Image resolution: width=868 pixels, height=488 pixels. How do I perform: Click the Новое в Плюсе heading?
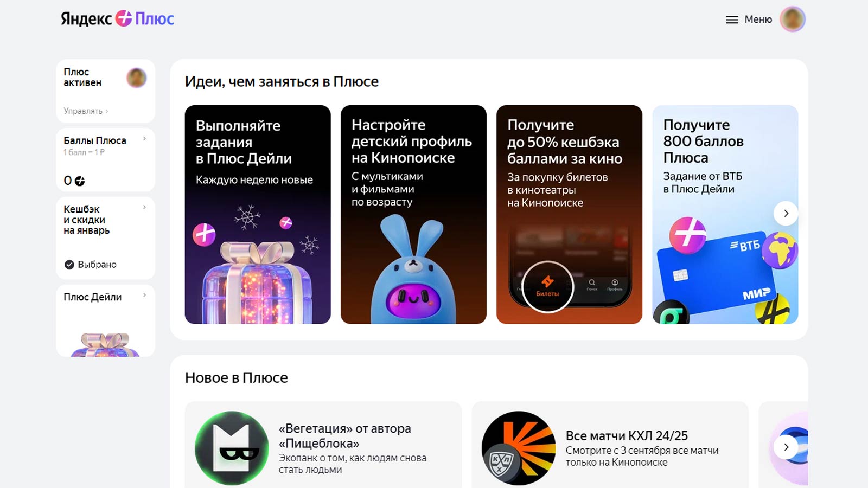click(237, 377)
